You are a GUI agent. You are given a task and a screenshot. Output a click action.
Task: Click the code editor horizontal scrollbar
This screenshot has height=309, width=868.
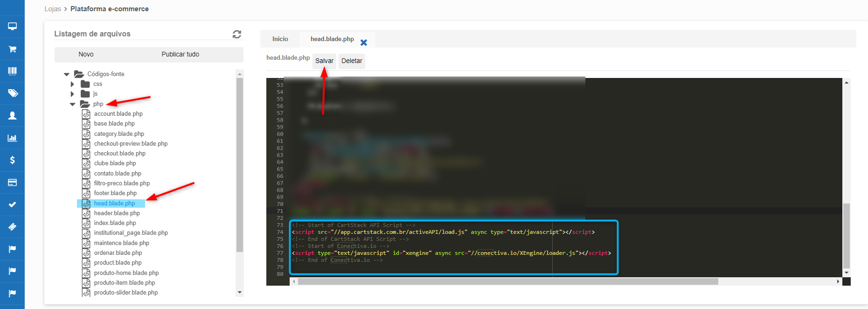pyautogui.click(x=507, y=281)
